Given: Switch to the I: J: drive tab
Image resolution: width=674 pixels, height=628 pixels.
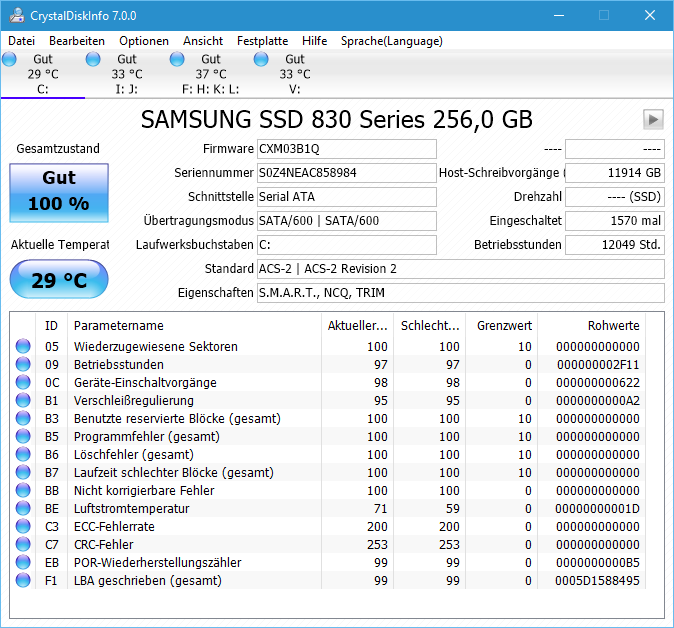Looking at the screenshot, I should click(x=127, y=74).
